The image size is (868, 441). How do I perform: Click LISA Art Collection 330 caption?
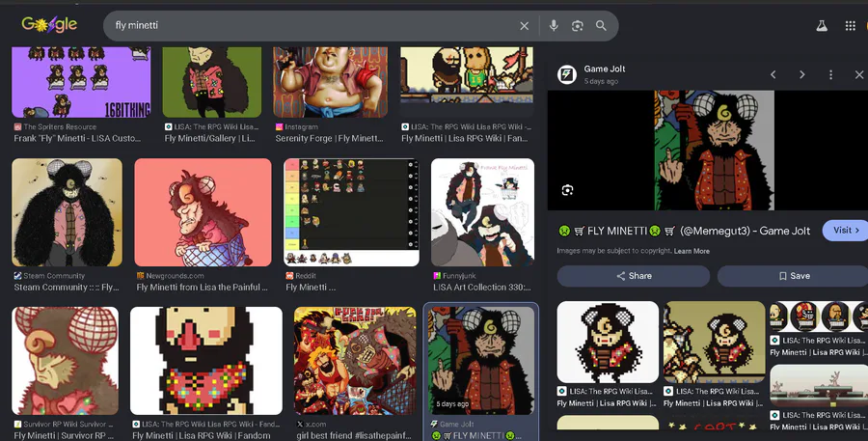tap(482, 288)
